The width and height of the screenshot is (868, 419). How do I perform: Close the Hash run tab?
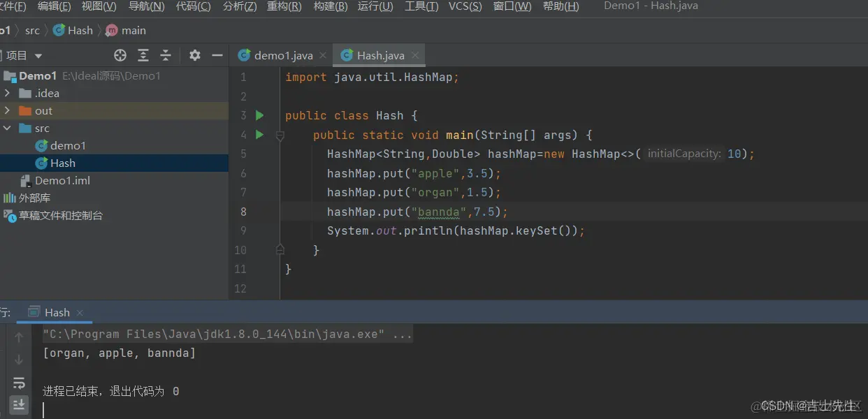pyautogui.click(x=80, y=313)
